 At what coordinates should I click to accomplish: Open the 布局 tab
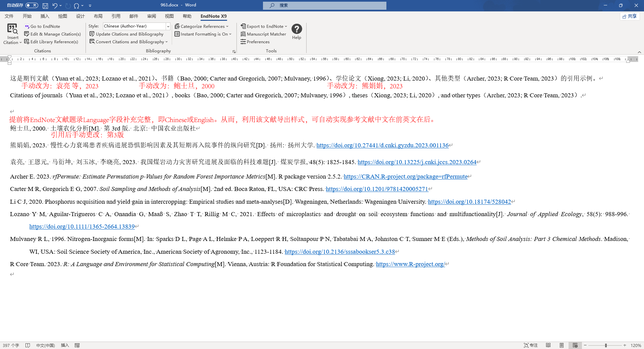pyautogui.click(x=98, y=16)
